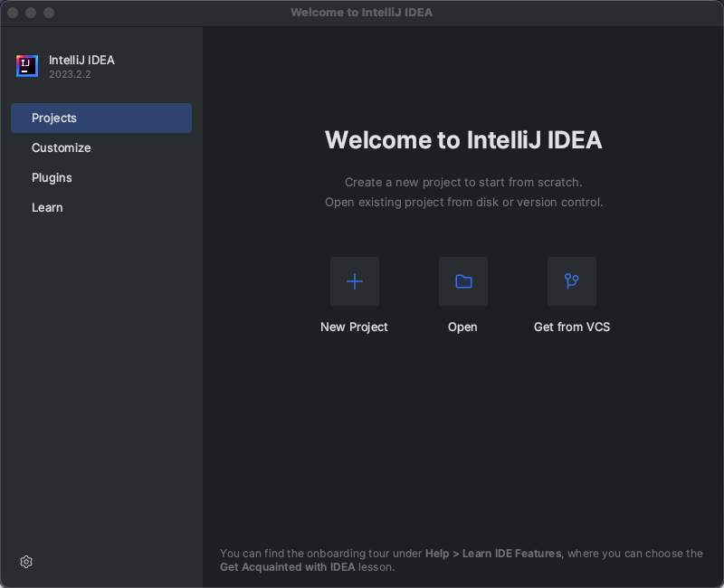724x588 pixels.
Task: Close the Welcome window with the red button
Action: 13,13
